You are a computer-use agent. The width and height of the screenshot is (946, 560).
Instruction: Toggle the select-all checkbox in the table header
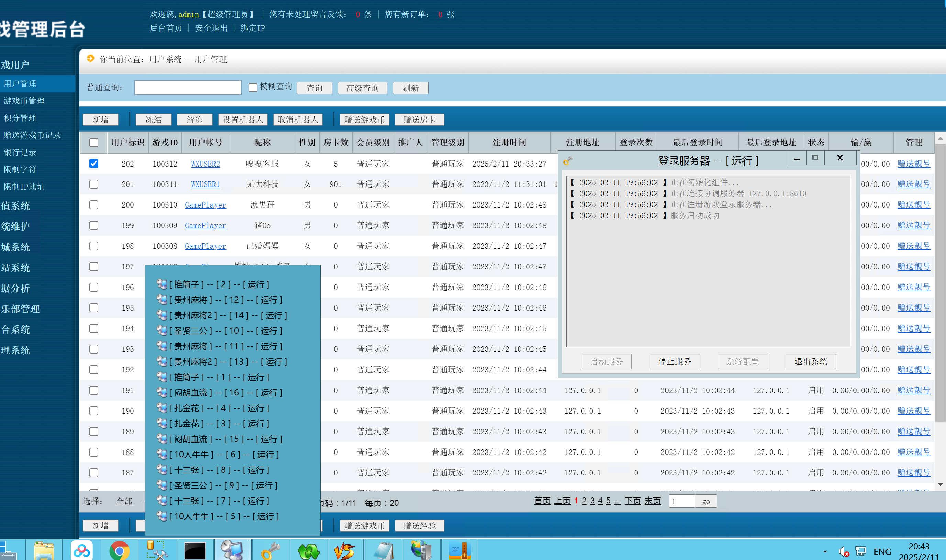[93, 142]
